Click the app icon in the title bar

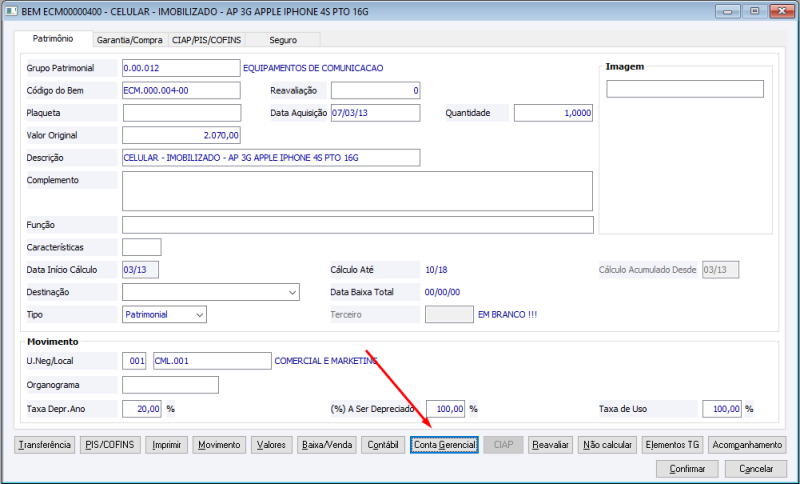coord(11,11)
